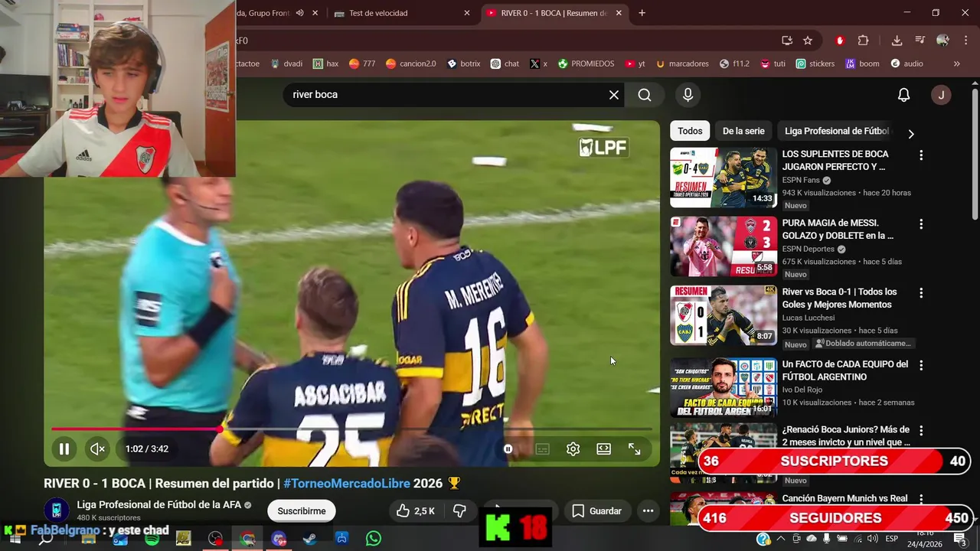Screen dimensions: 980x551
Task: Unmute the video player volume
Action: [97, 449]
